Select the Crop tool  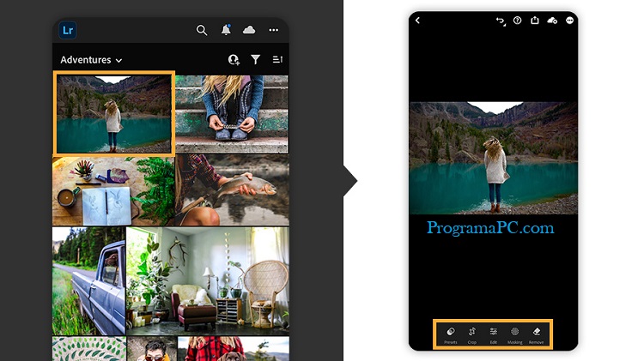(x=472, y=333)
